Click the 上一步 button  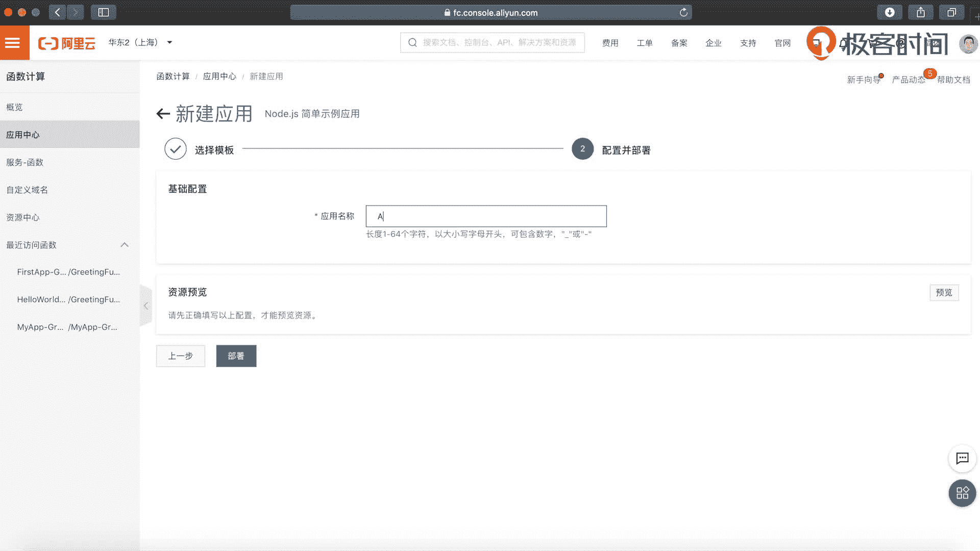point(181,356)
